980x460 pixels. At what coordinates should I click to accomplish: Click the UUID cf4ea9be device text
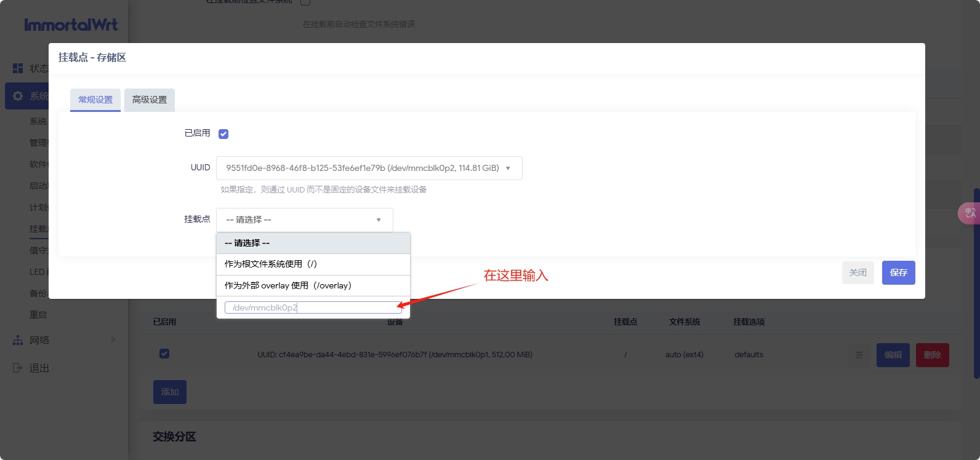[x=395, y=355]
